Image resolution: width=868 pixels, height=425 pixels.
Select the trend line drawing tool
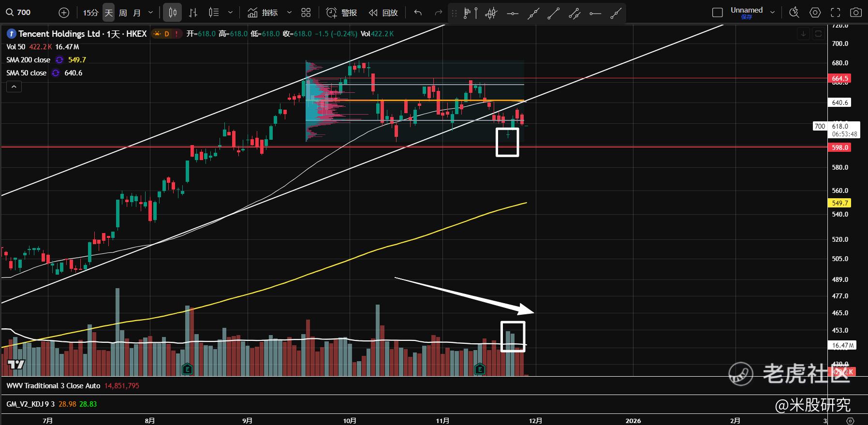[533, 13]
